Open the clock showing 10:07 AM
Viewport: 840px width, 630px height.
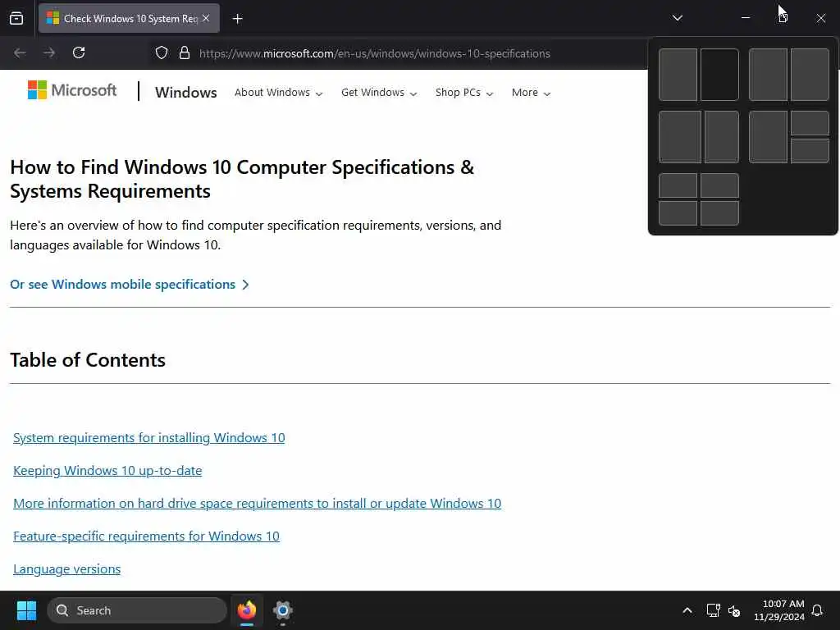coord(779,610)
